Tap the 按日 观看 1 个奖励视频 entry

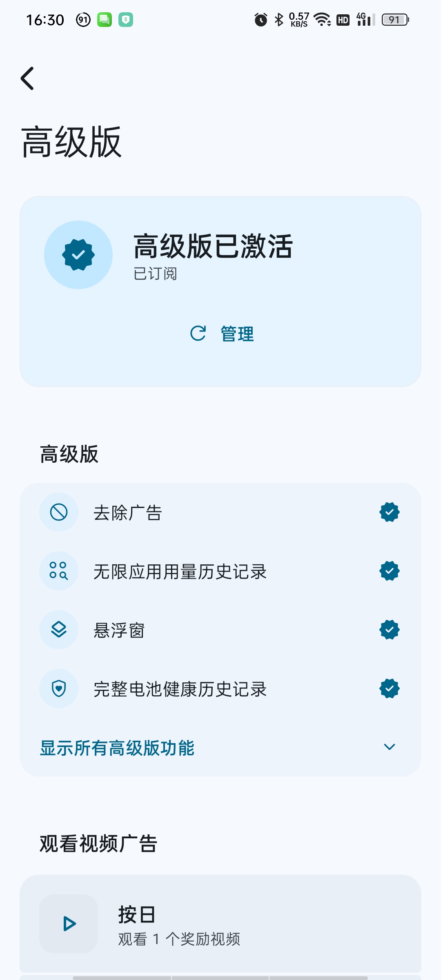coord(220,924)
